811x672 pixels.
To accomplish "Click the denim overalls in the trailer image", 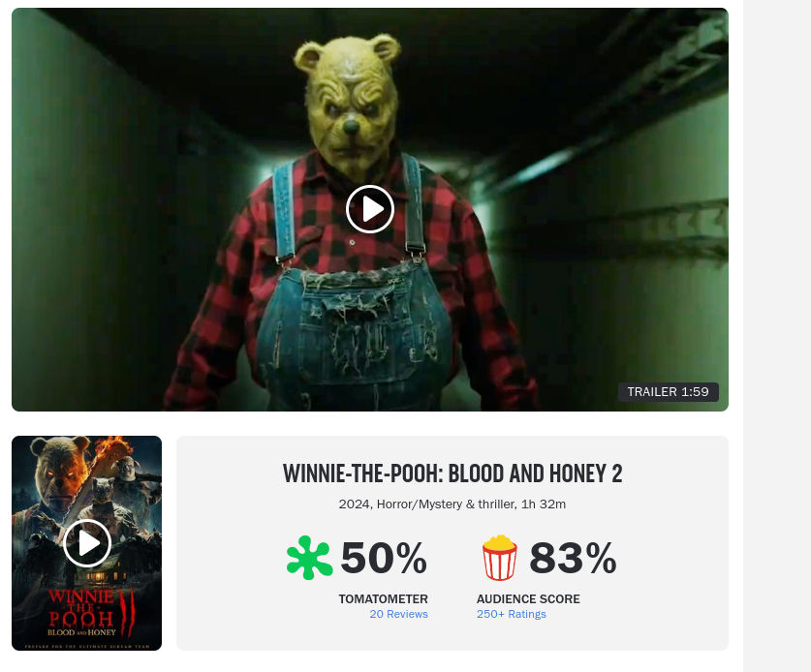I will [354, 331].
